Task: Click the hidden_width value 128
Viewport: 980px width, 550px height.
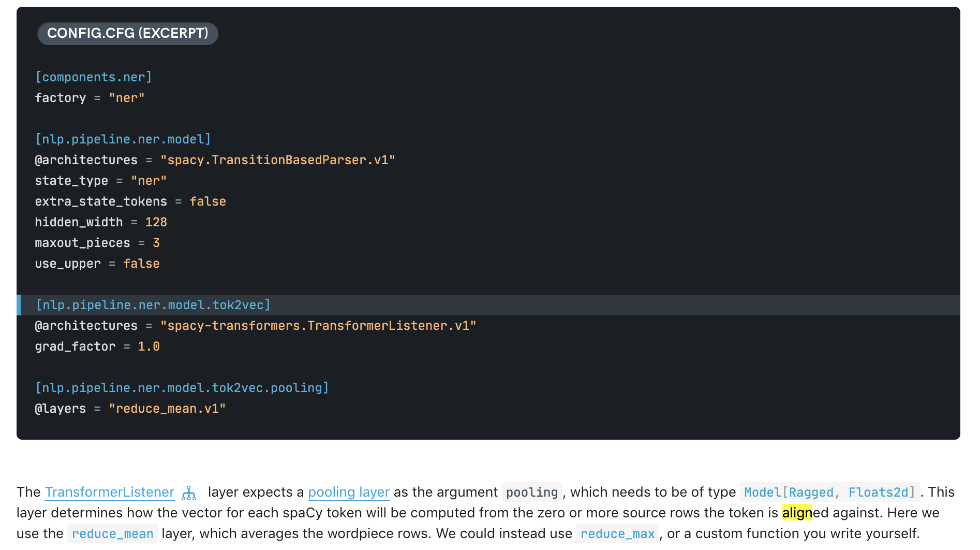Action: point(156,222)
